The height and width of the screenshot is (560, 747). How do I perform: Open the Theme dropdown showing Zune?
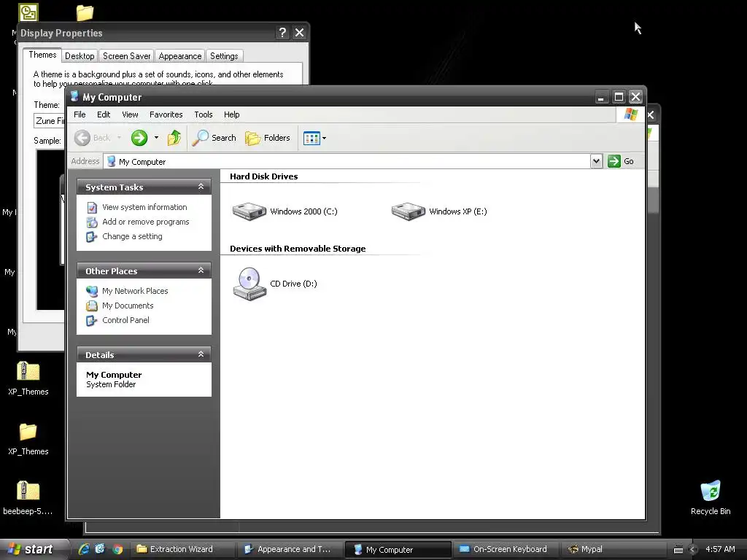[50, 121]
